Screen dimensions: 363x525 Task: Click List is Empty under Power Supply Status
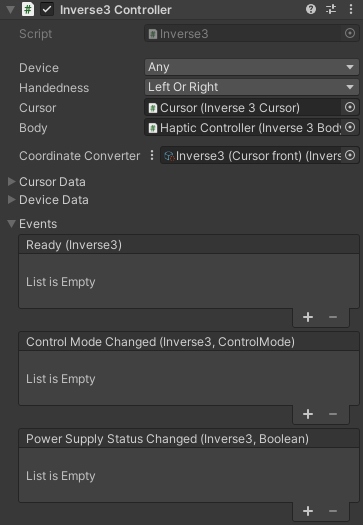pos(61,476)
